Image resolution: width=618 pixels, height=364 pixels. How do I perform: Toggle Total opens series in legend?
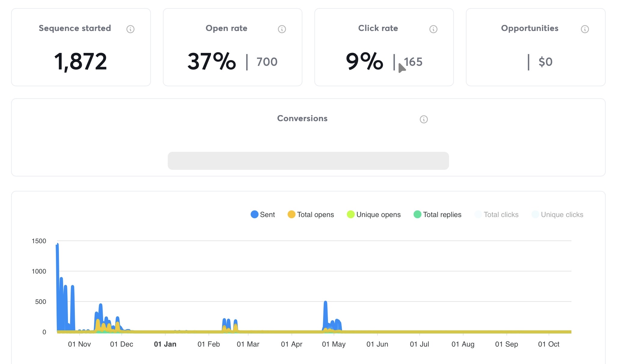(x=315, y=215)
